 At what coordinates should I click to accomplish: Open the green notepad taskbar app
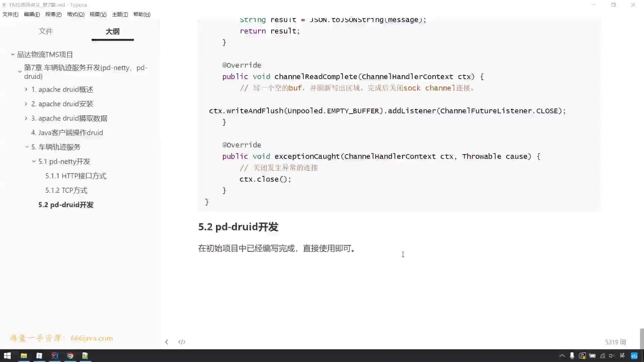pos(85,356)
